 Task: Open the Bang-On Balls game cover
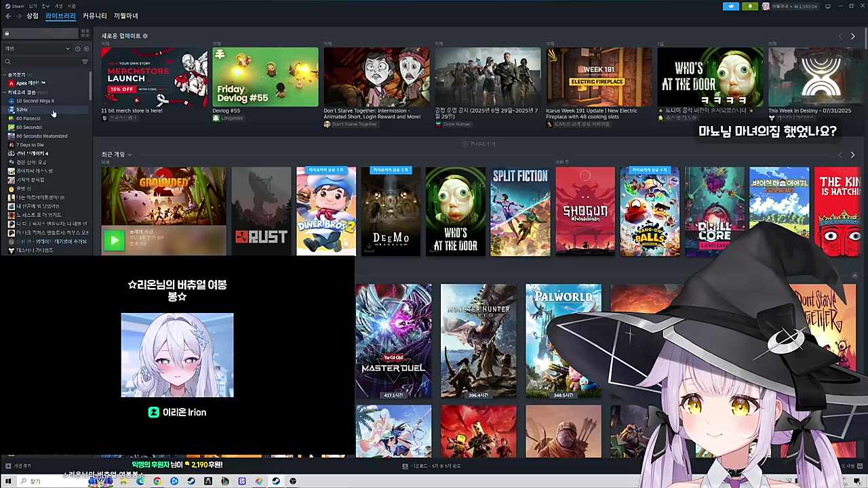[650, 211]
